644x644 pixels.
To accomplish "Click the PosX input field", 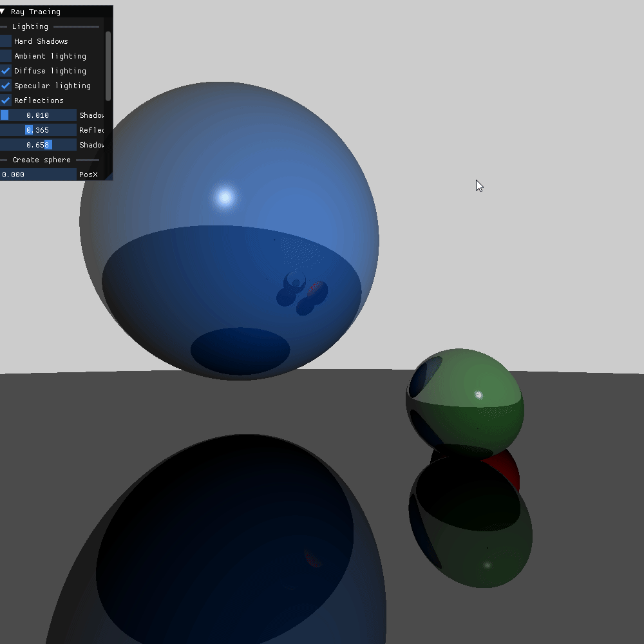I will (38, 175).
